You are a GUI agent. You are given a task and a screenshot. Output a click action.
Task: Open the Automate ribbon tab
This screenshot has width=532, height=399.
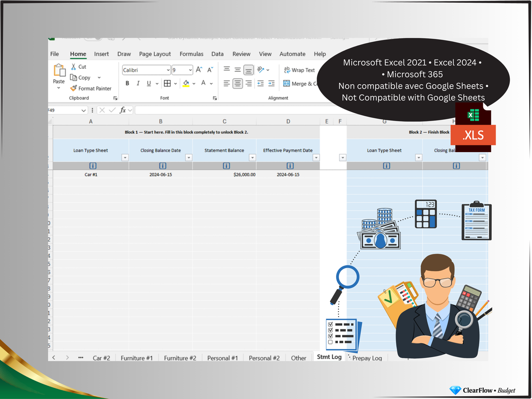pyautogui.click(x=292, y=54)
